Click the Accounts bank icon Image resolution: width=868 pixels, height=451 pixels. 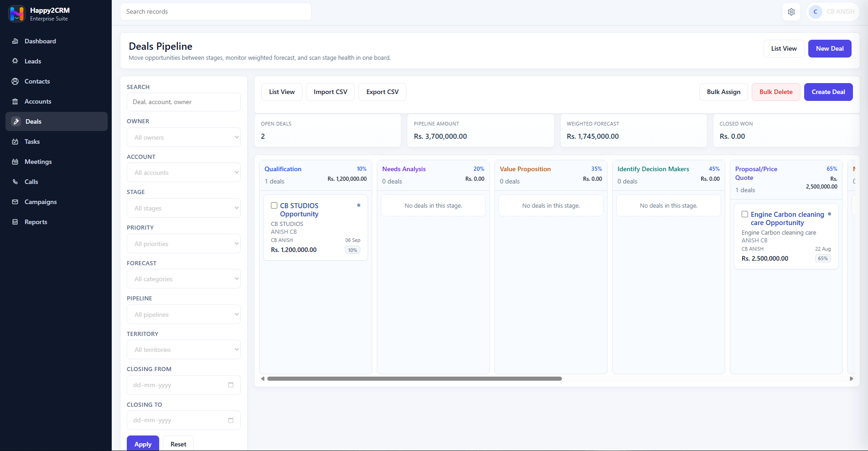15,101
